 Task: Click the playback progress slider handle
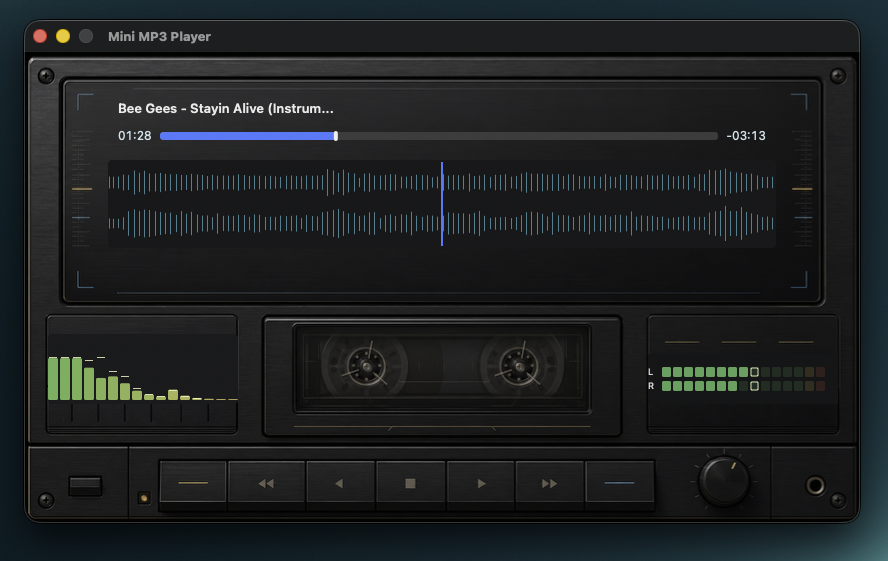coord(336,136)
